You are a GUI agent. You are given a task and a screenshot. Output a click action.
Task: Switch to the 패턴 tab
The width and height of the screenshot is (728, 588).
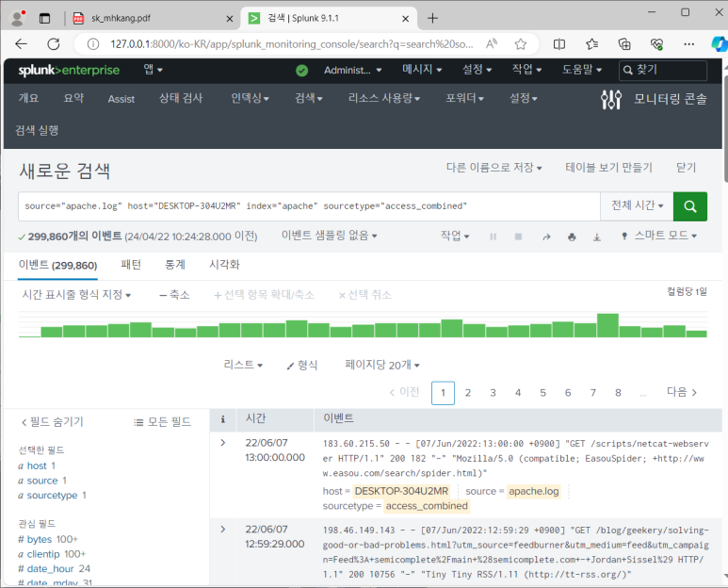(x=131, y=265)
